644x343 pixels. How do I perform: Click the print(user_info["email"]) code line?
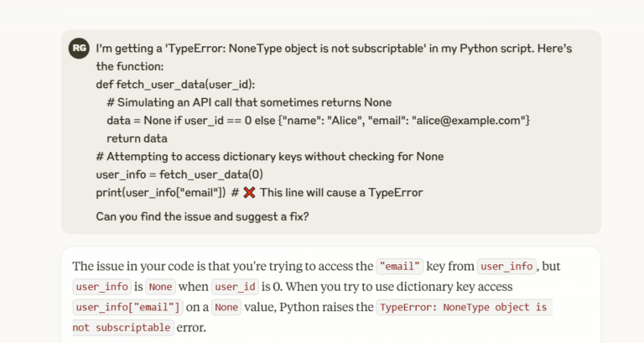[160, 193]
